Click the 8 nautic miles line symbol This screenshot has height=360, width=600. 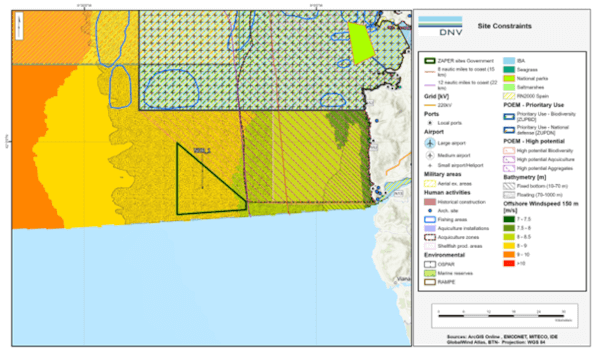click(430, 72)
